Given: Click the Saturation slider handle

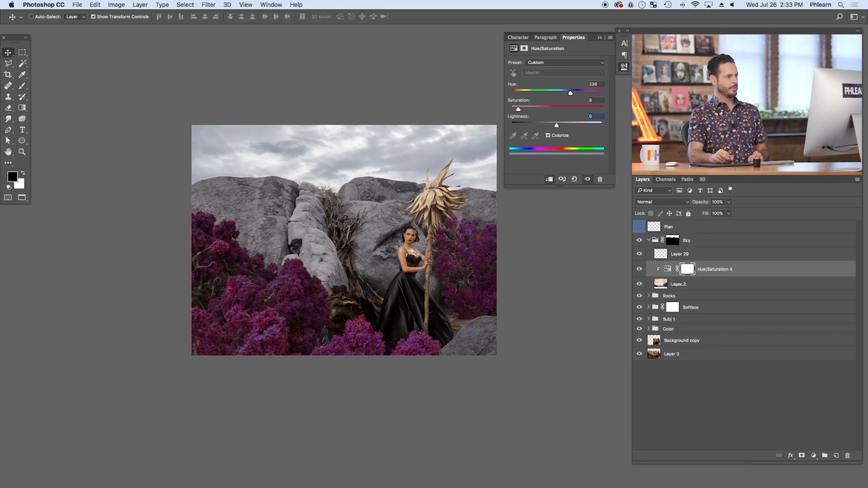Looking at the screenshot, I should coord(518,109).
